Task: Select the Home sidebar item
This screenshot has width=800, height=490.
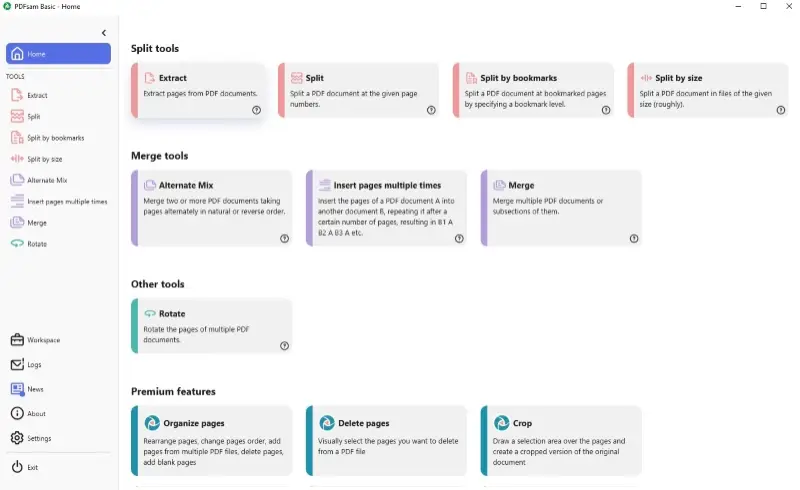Action: [x=58, y=54]
